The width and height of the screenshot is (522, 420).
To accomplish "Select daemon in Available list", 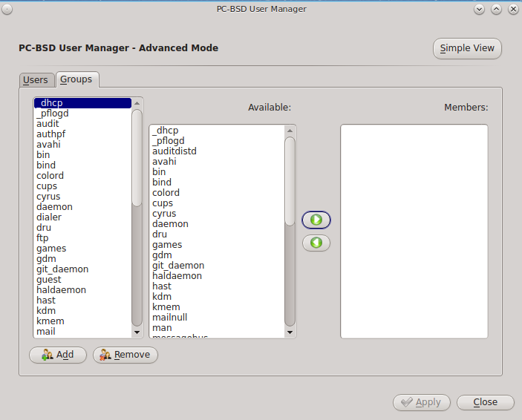I will [217, 224].
